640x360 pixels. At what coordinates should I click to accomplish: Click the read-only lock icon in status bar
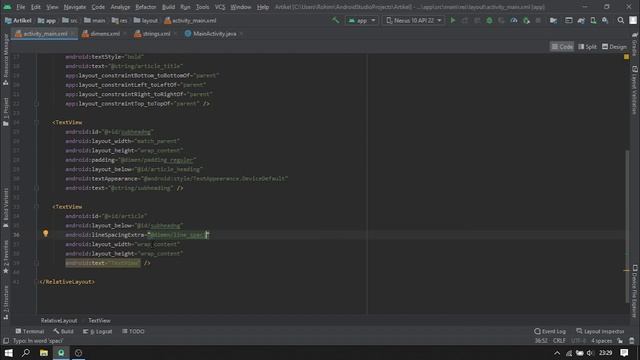(620, 341)
